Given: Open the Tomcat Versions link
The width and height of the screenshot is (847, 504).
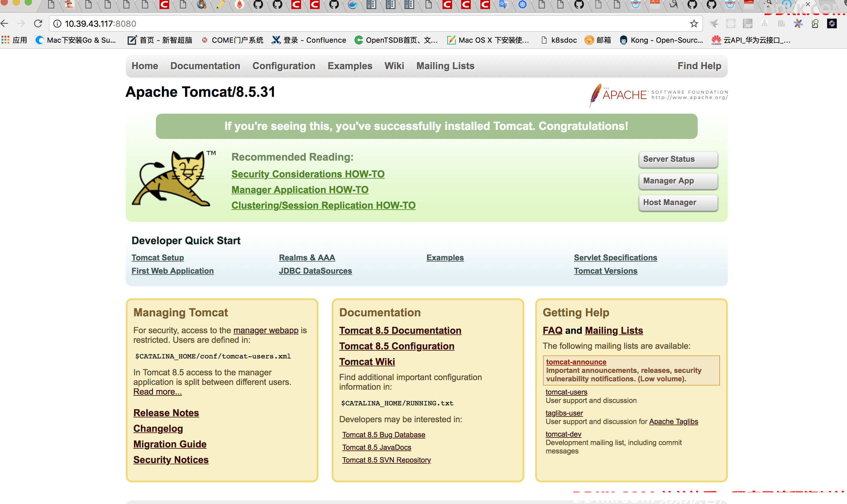Looking at the screenshot, I should click(x=605, y=271).
